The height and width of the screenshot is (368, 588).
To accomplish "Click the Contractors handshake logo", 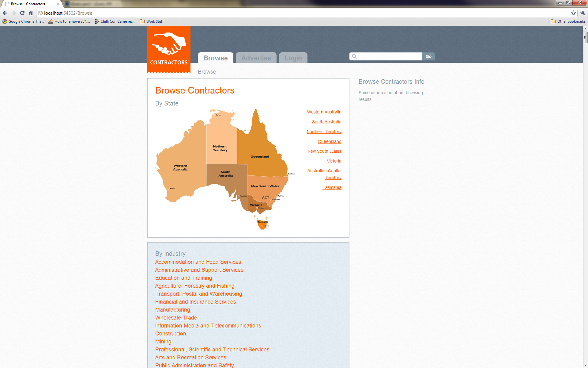I will coord(169,49).
